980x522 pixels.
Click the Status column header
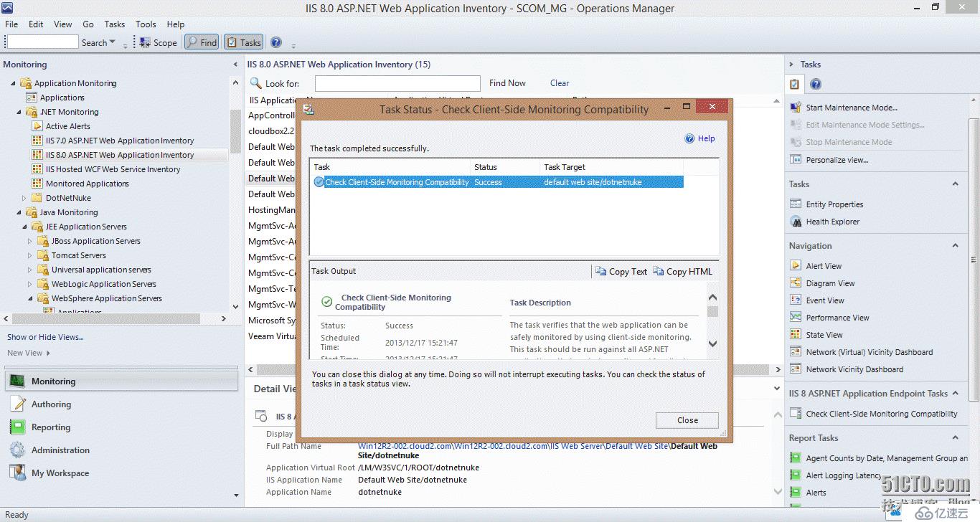click(x=505, y=167)
